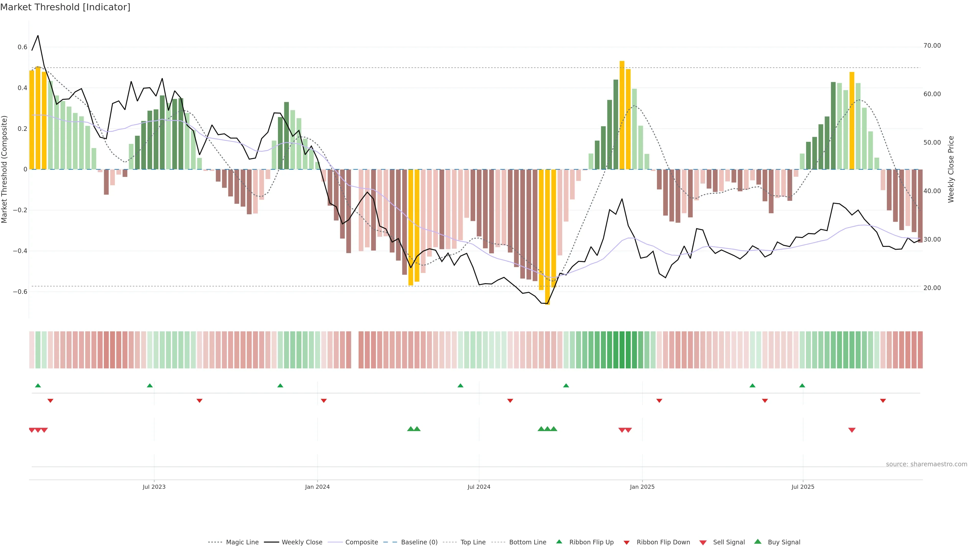Toggle Bottom Line legend entry

tap(527, 542)
